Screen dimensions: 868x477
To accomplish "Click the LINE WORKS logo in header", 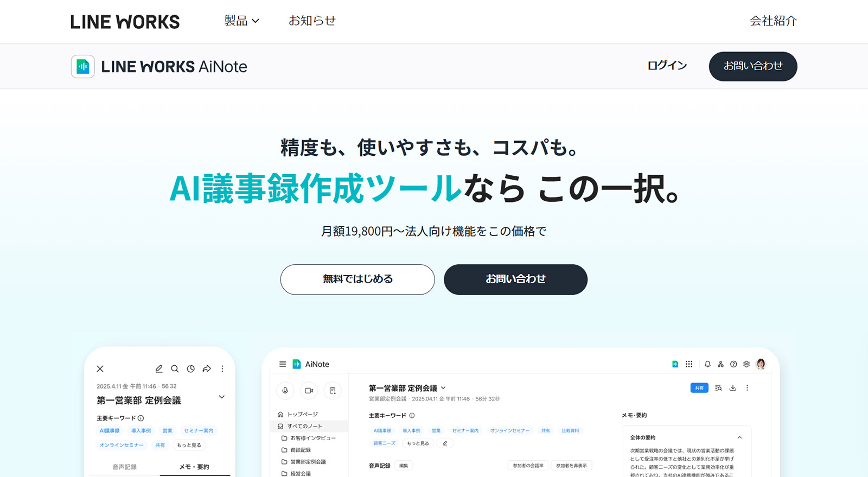I will click(x=125, y=22).
